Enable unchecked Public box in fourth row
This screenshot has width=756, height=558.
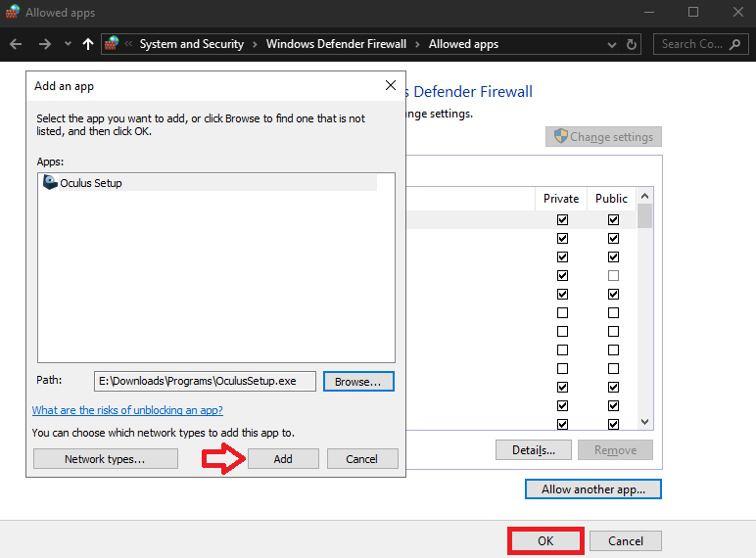click(x=613, y=276)
